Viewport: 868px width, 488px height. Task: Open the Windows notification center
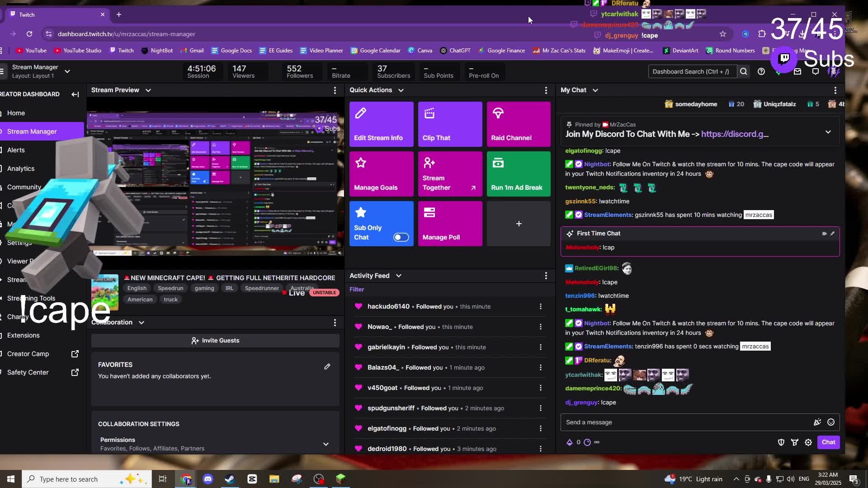[x=854, y=479]
